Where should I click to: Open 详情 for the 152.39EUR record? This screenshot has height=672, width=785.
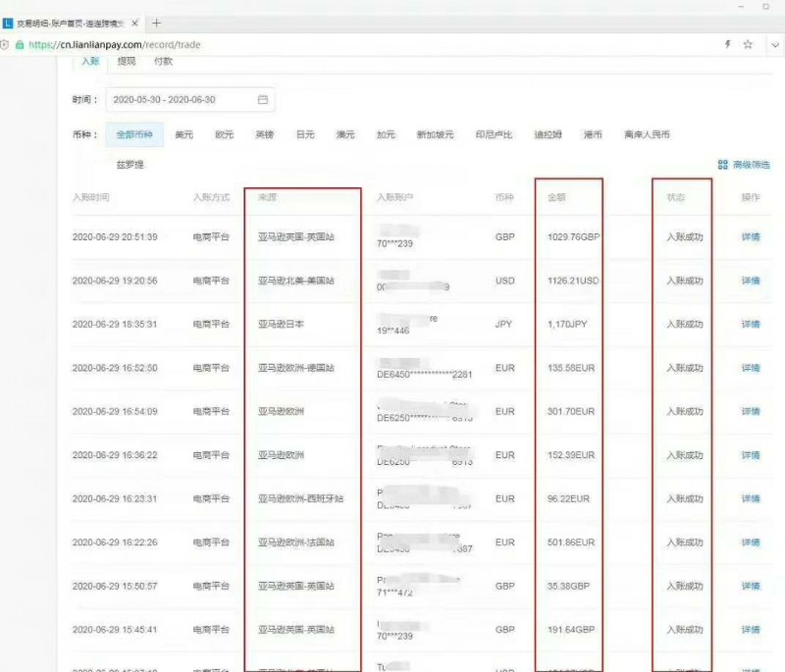(751, 455)
